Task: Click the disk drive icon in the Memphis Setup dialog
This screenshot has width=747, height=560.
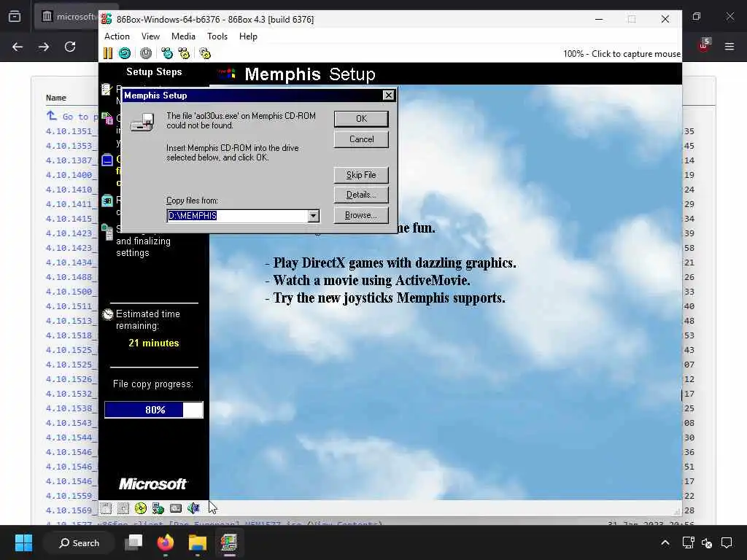Action: coord(142,122)
